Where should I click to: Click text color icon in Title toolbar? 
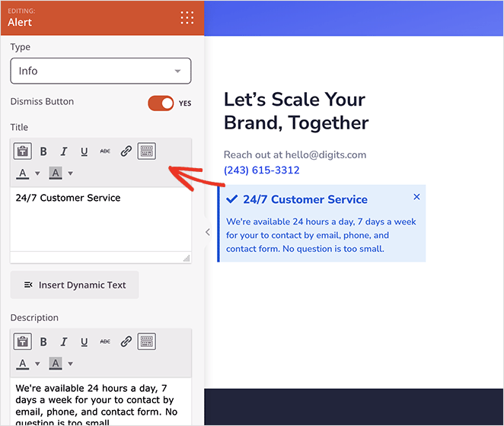(23, 173)
